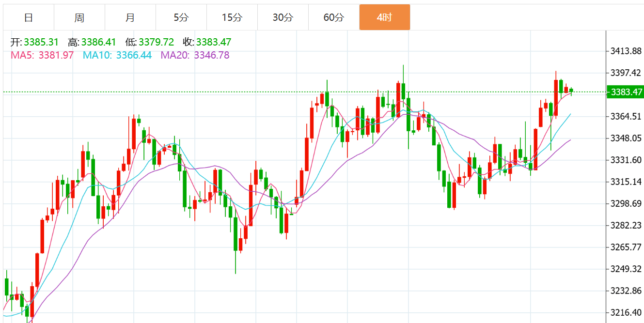This screenshot has width=644, height=323.
Task: Click the highlighted 4时 tab
Action: 384,18
